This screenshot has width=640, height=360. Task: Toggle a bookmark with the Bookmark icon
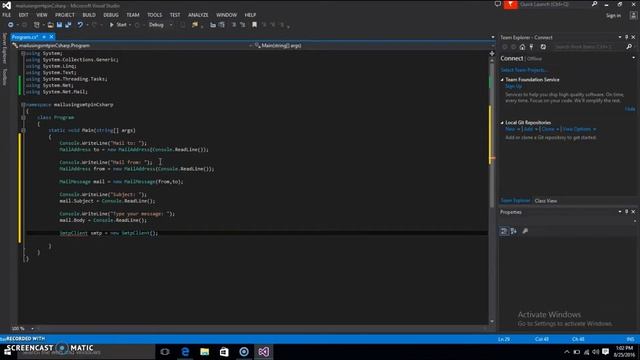[254, 25]
